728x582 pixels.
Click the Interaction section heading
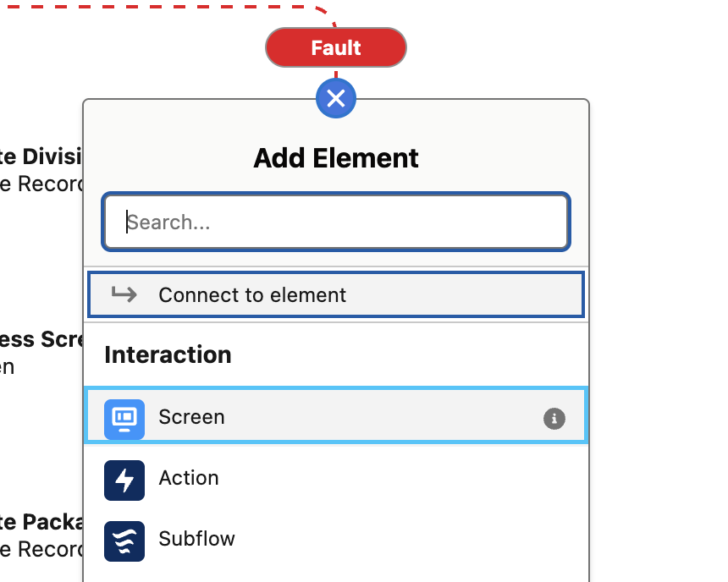[x=168, y=354]
